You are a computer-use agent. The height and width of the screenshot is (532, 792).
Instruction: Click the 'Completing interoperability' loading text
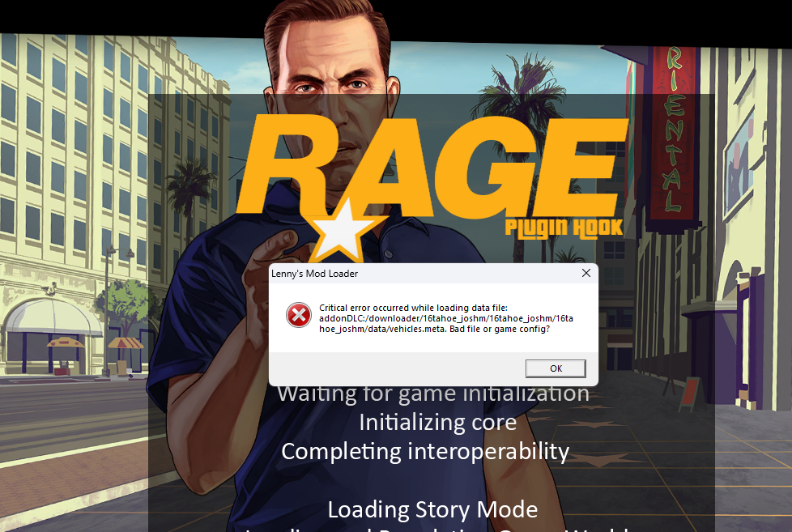(x=425, y=452)
